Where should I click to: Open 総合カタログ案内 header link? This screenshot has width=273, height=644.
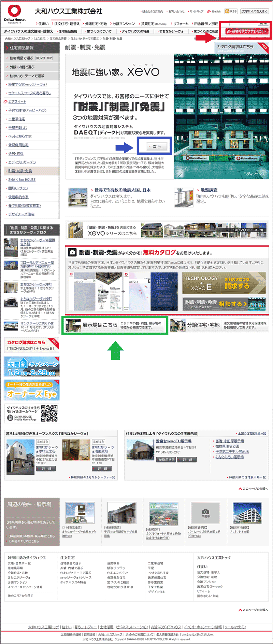point(152,11)
